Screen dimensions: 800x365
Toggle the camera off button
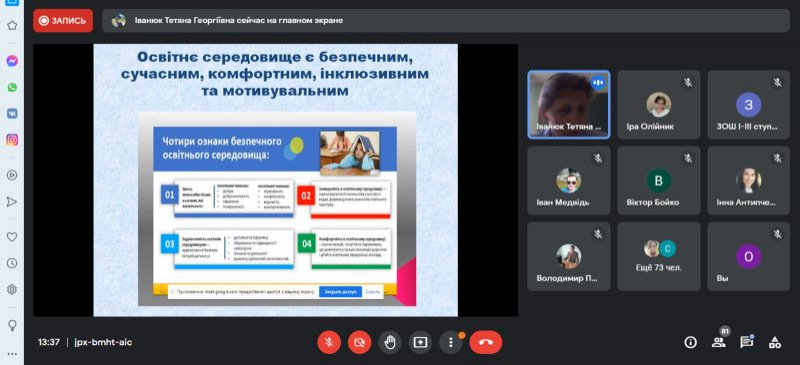click(x=360, y=342)
